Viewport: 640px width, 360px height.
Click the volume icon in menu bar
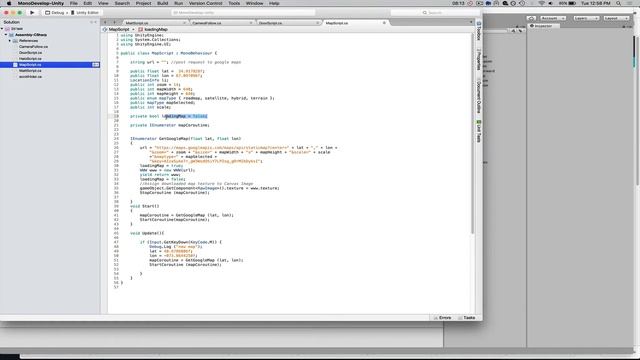click(550, 3)
